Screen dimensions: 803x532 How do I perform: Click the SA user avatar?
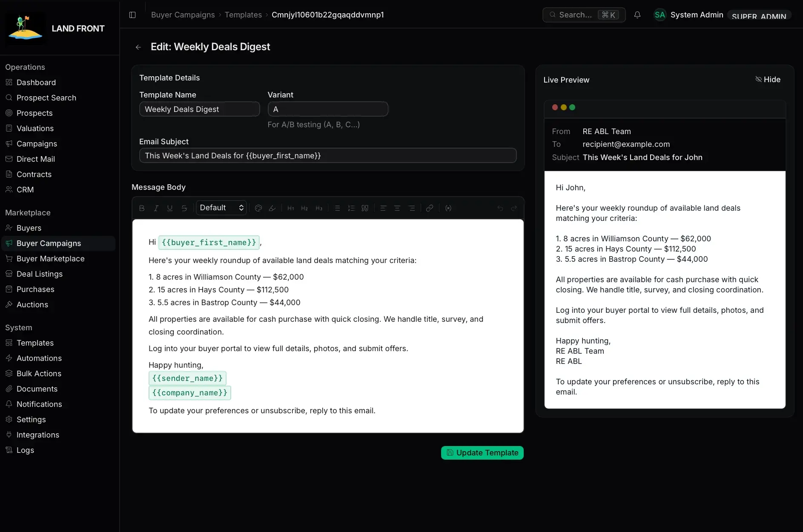(660, 15)
